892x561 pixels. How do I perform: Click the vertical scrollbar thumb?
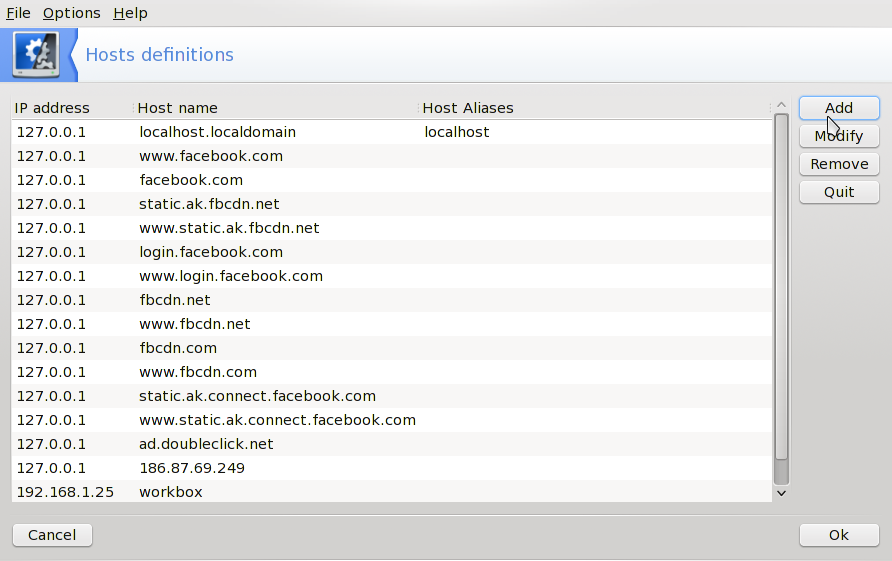point(781,300)
